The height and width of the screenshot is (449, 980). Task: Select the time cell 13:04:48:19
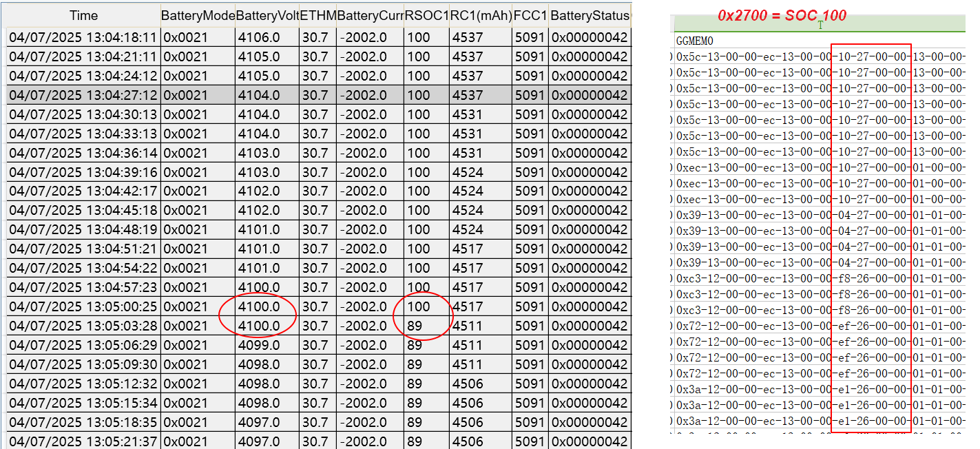click(x=84, y=229)
